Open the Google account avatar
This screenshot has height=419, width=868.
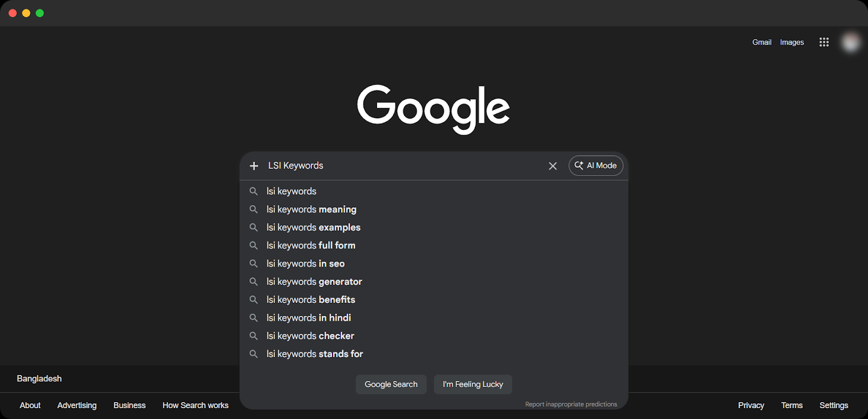tap(851, 42)
